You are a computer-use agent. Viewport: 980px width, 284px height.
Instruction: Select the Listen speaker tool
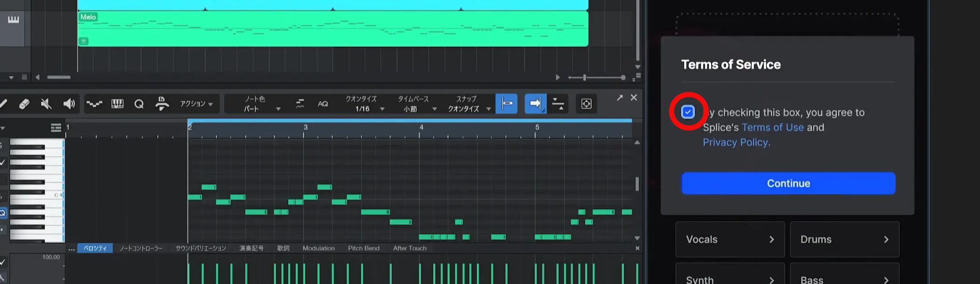tap(69, 104)
